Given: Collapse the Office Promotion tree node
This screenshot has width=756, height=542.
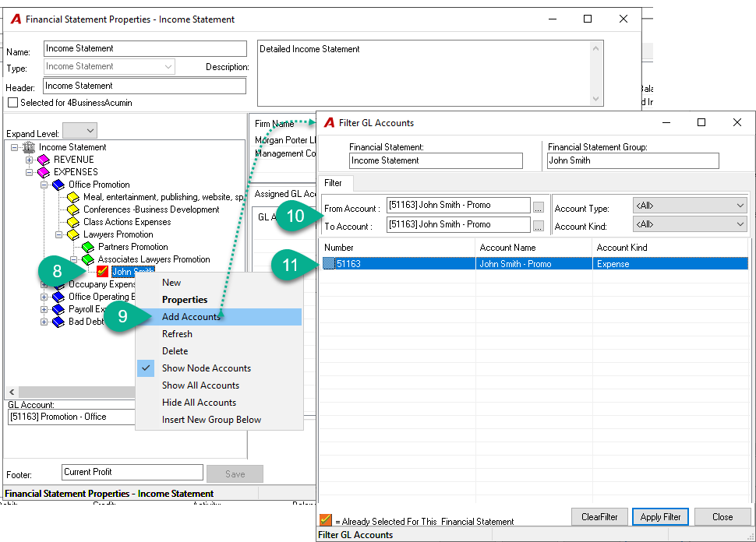Looking at the screenshot, I should pos(44,185).
